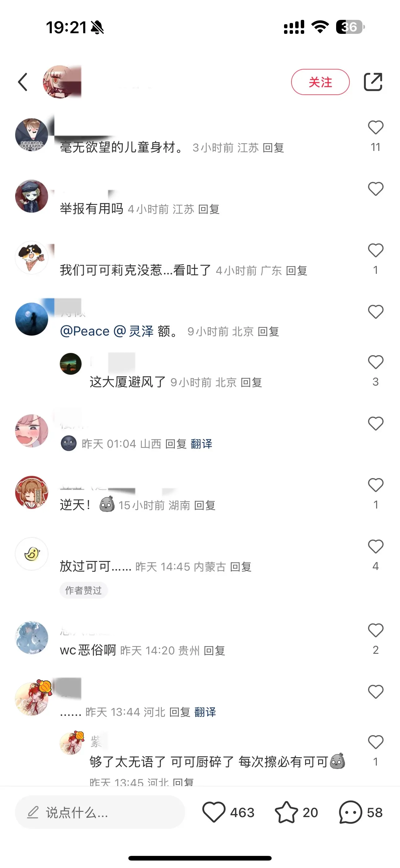
Task: Tap the post heart icon showing 463
Action: click(214, 812)
